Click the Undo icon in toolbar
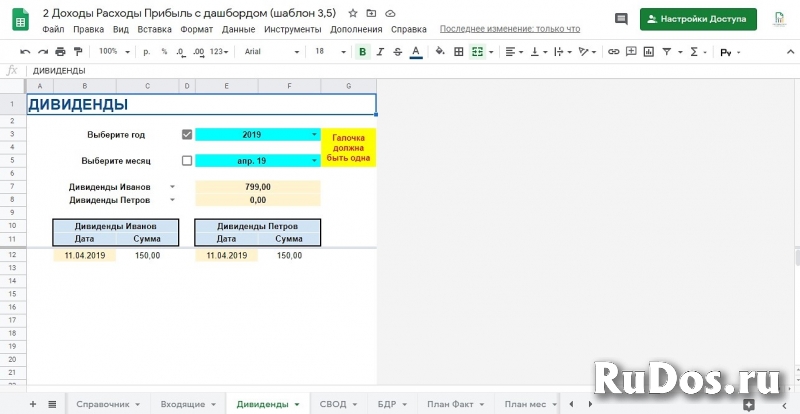800x414 pixels. click(x=26, y=51)
